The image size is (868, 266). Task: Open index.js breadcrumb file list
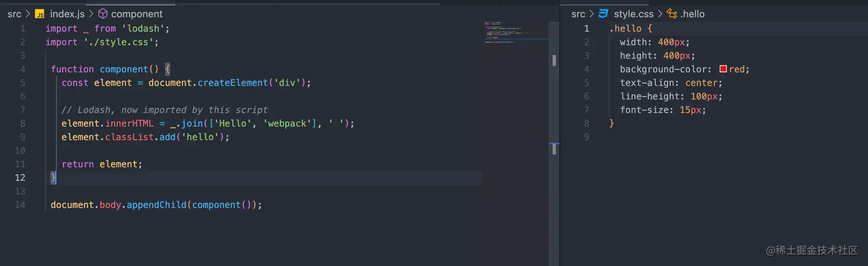[66, 14]
